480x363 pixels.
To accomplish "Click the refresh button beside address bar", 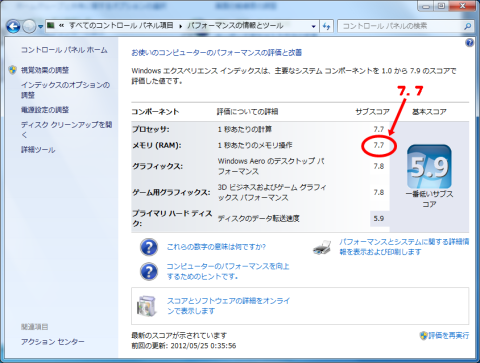I will [x=326, y=26].
